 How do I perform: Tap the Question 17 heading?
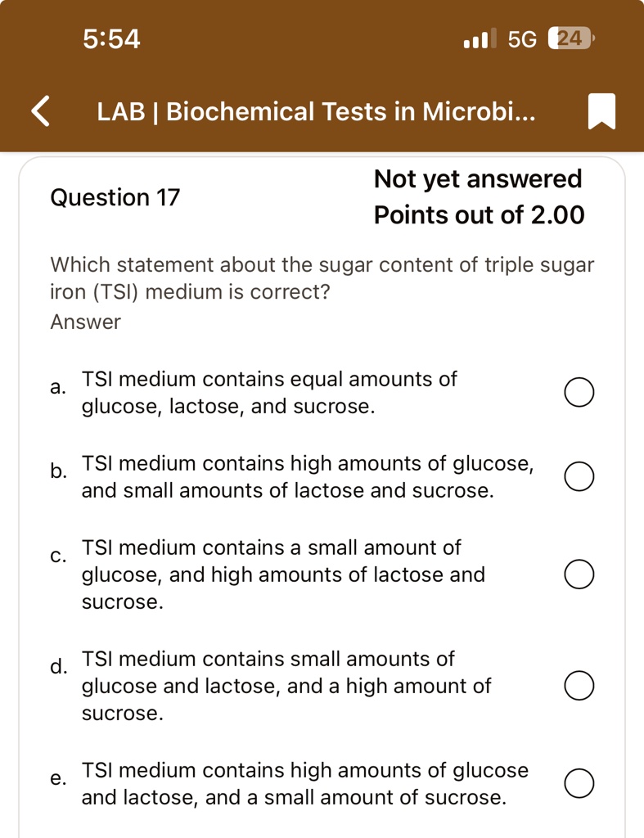[115, 197]
